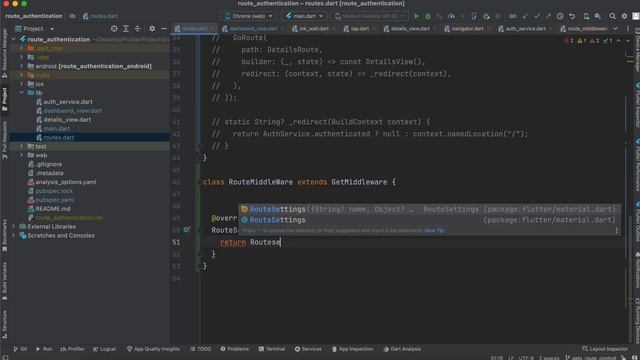This screenshot has width=640, height=360.
Task: Expand the web folder
Action: pyautogui.click(x=22, y=155)
